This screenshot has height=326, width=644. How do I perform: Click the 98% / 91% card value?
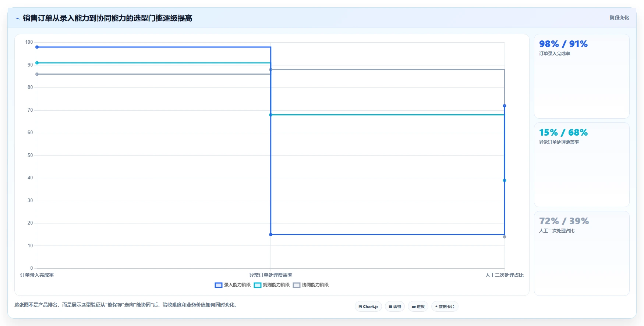(x=563, y=44)
